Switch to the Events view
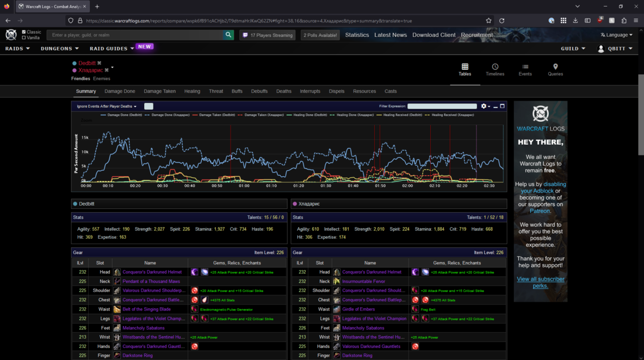644x360 pixels. [x=525, y=70]
